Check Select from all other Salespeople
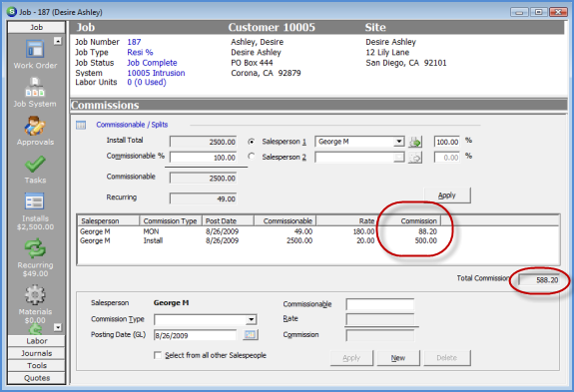 [158, 355]
